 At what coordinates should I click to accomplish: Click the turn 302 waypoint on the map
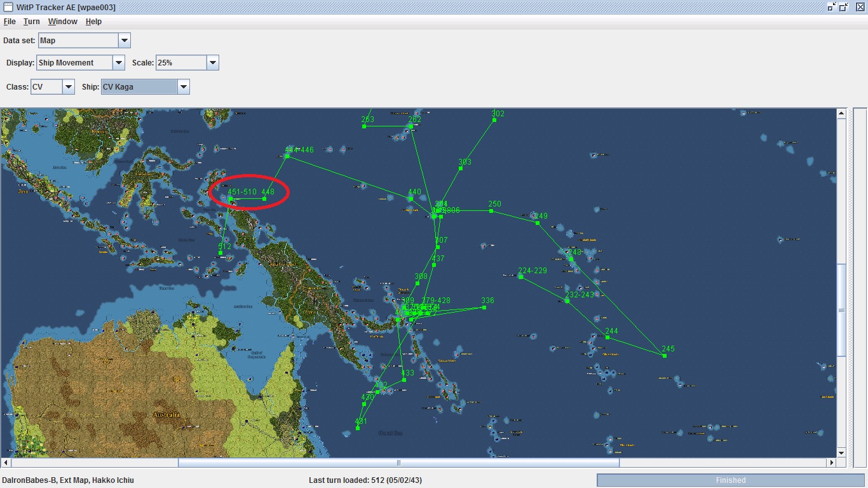494,120
